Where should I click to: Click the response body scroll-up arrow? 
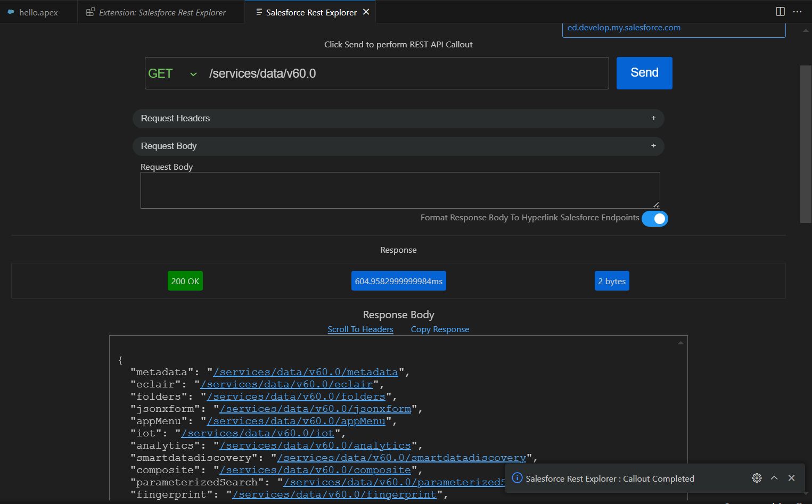pos(680,343)
